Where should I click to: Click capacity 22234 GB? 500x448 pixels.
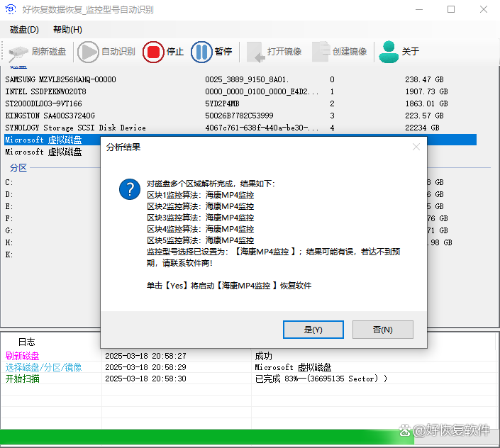tap(422, 128)
